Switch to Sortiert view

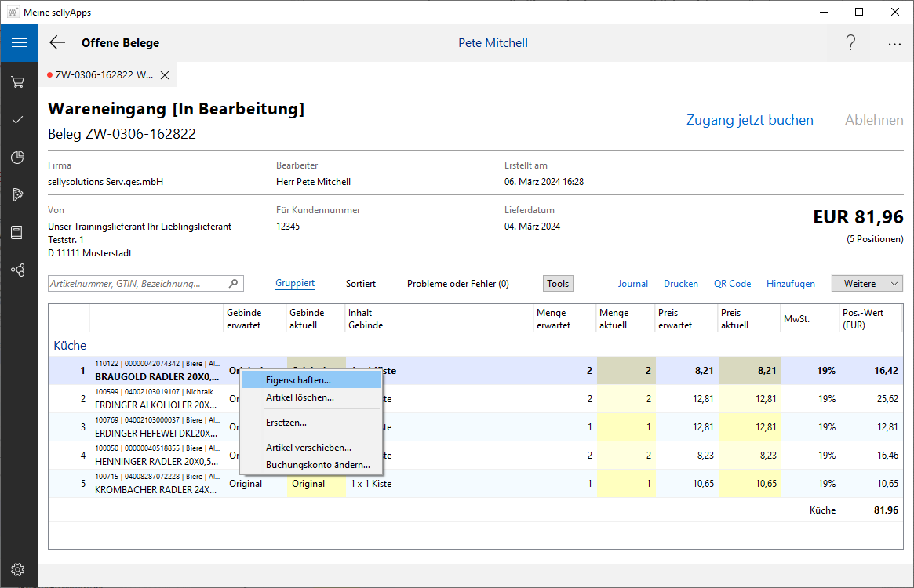coord(361,284)
